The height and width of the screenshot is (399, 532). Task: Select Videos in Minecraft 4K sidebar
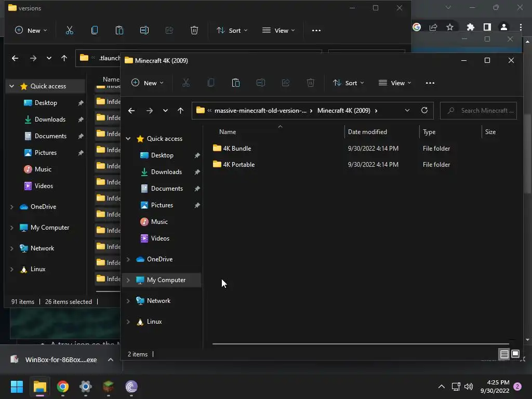[x=160, y=238]
